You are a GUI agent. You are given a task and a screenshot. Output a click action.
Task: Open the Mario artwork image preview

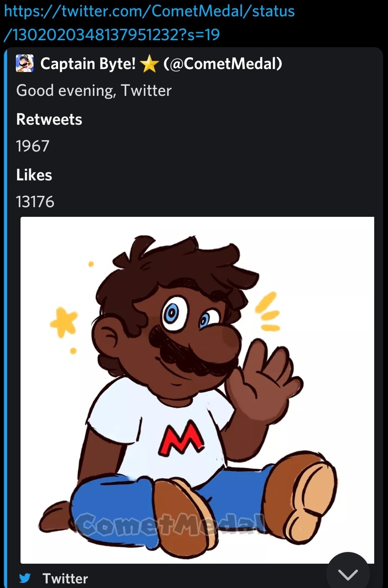click(x=197, y=390)
